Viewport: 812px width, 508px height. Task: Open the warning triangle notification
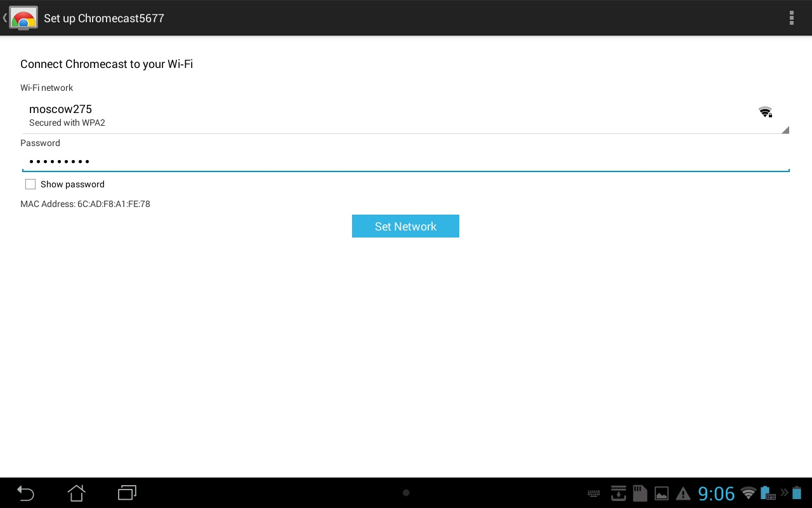click(x=683, y=493)
